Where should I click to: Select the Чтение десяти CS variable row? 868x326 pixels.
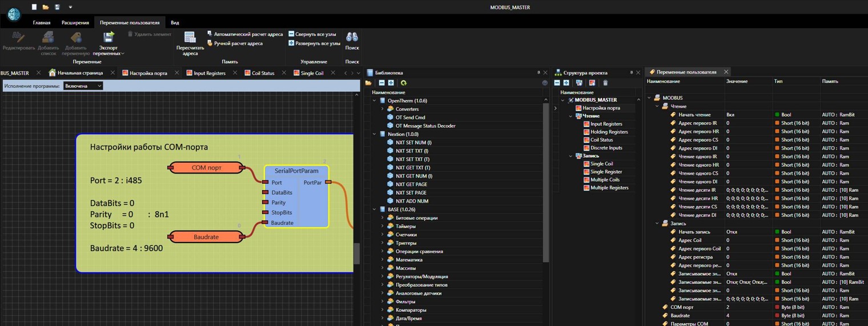coord(757,207)
